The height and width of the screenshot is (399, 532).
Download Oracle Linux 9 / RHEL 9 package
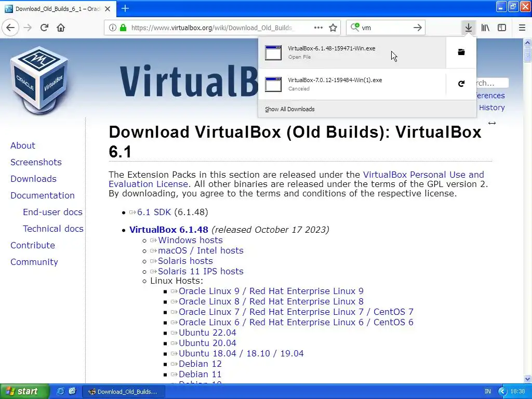point(271,291)
